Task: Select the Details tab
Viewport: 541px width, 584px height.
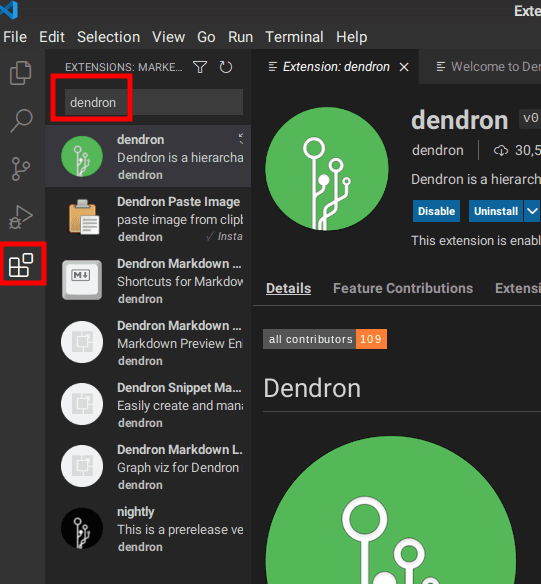Action: coord(289,288)
